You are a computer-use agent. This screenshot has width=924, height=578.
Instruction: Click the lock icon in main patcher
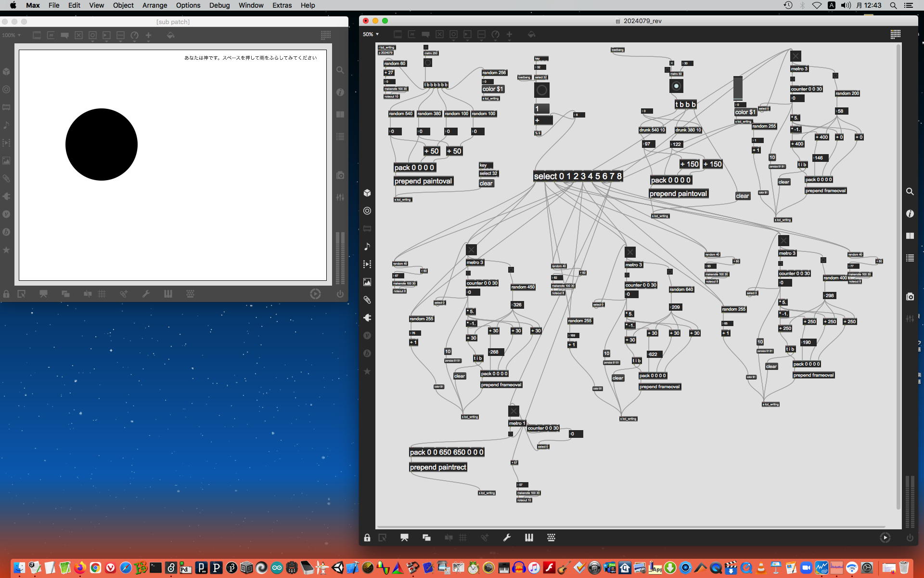coord(367,538)
